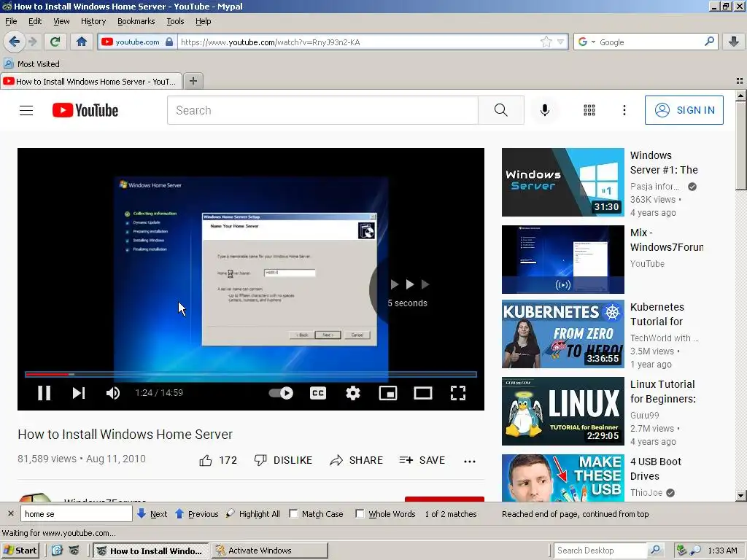
Task: Open the File menu
Action: (x=11, y=21)
